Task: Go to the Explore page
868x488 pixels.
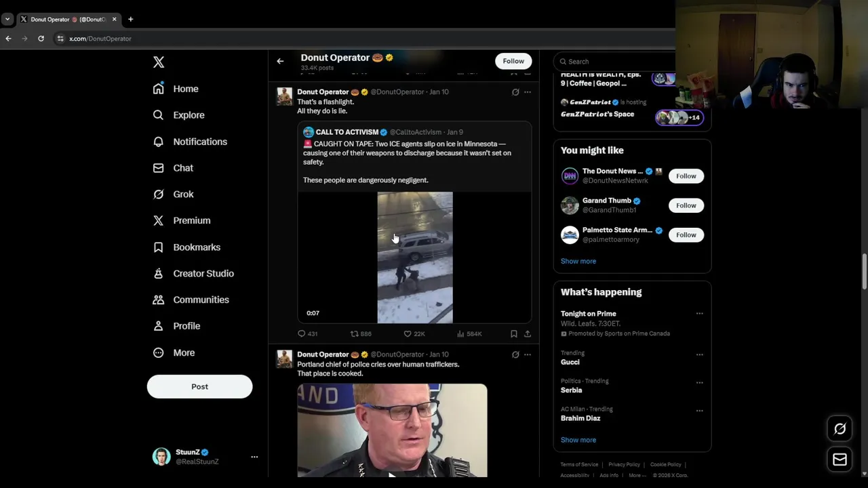Action: point(179,115)
